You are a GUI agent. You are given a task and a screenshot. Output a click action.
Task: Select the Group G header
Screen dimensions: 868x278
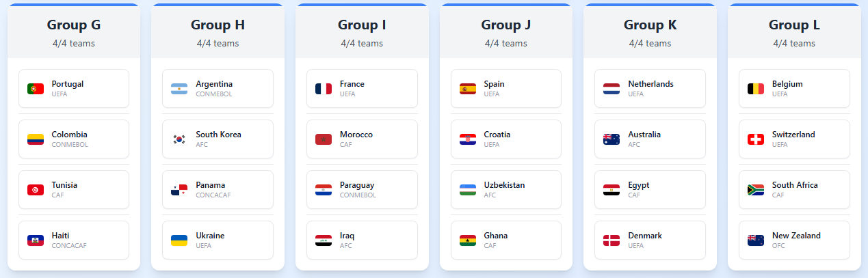coord(74,25)
